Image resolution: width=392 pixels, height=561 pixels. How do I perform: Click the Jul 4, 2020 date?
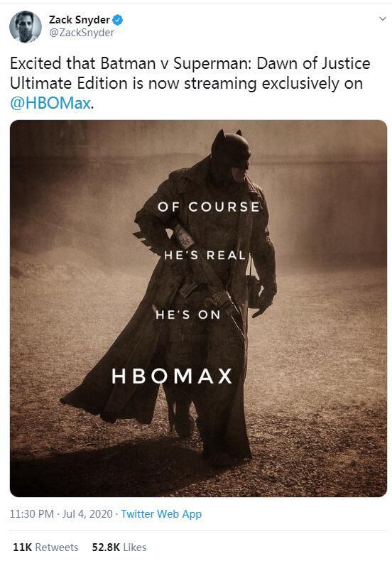coord(87,513)
